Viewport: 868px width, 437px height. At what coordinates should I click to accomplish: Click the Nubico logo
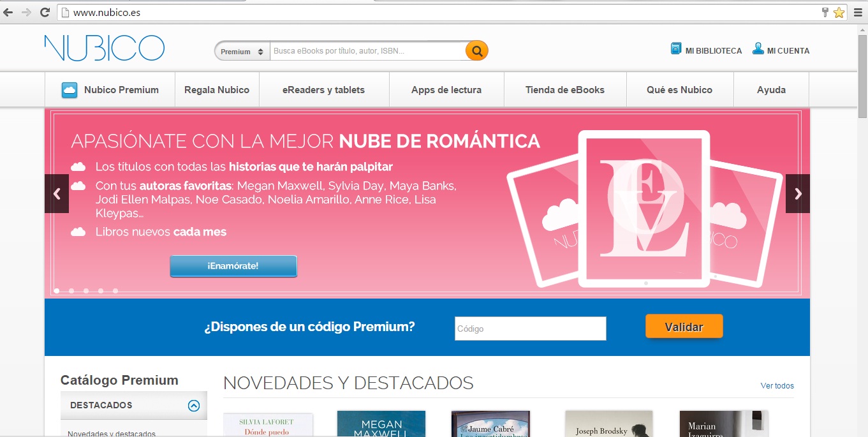pyautogui.click(x=105, y=48)
